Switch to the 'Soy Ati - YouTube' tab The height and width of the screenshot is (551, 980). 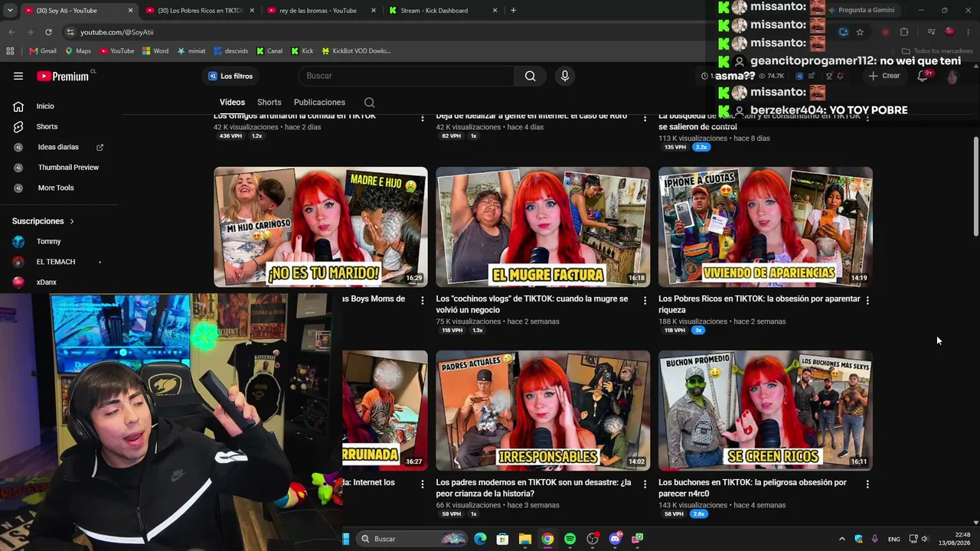point(78,11)
